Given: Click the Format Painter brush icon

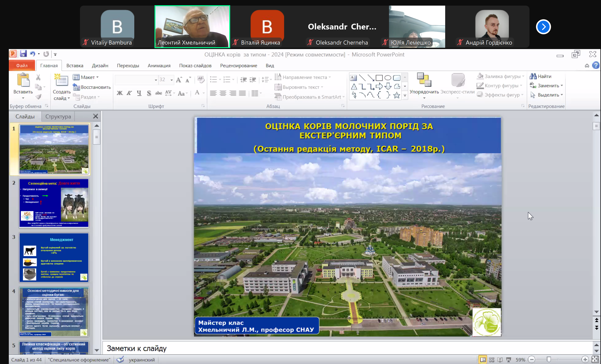Looking at the screenshot, I should (38, 97).
